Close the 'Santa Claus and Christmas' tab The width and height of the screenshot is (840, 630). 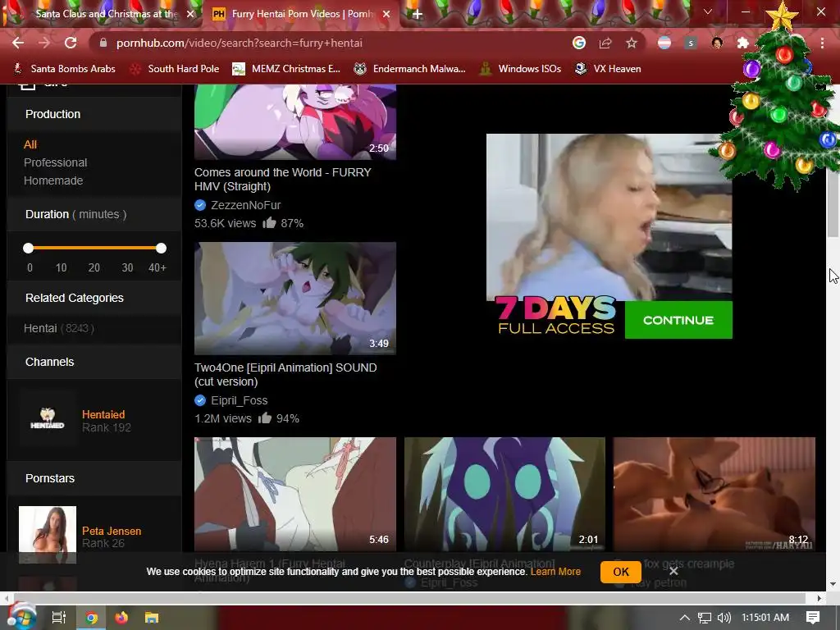190,14
